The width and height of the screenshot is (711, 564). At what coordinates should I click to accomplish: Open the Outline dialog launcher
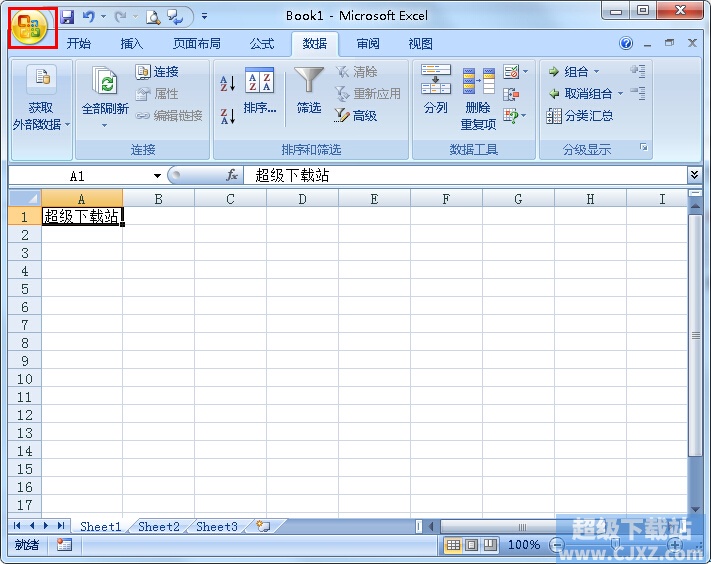point(643,147)
